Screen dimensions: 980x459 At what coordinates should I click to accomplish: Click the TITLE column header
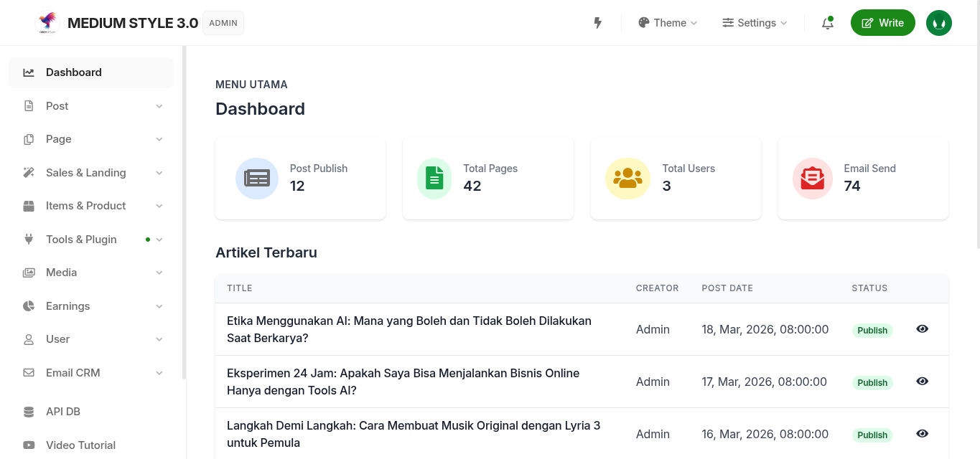click(240, 288)
